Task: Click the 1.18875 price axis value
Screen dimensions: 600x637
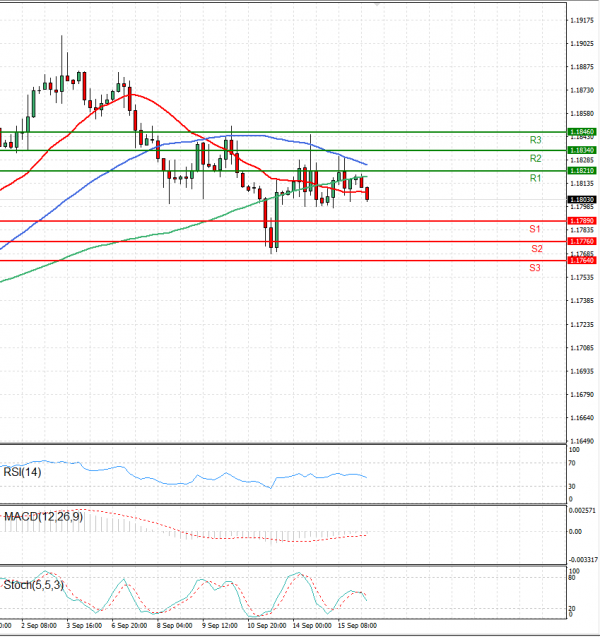Action: (x=582, y=67)
